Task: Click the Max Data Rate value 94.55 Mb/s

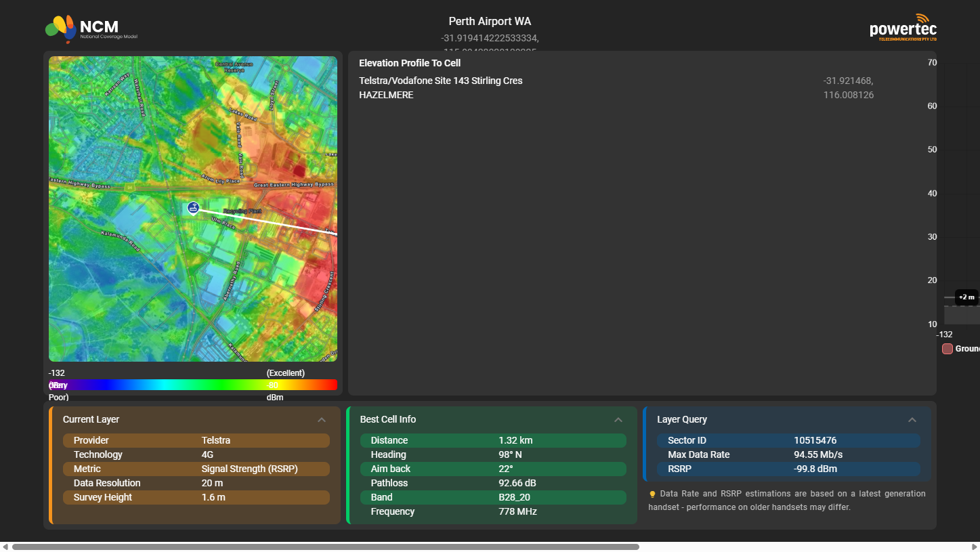Action: [x=818, y=454]
